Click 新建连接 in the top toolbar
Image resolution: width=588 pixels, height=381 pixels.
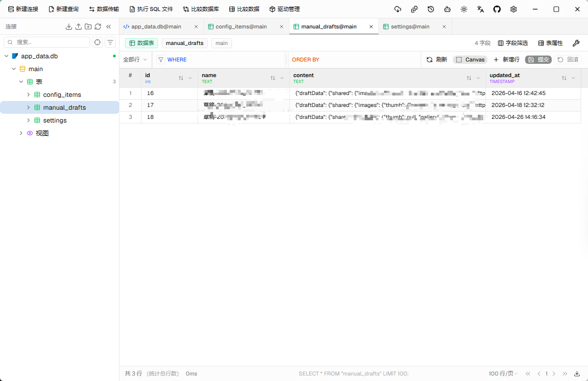coord(23,9)
